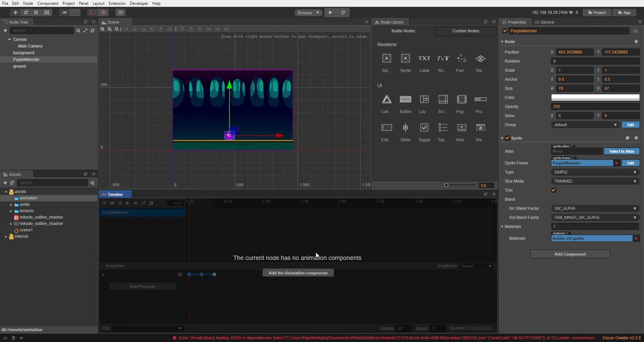Uncheck the Trim checkbox
Screen dimensions: 644x342
[553, 190]
